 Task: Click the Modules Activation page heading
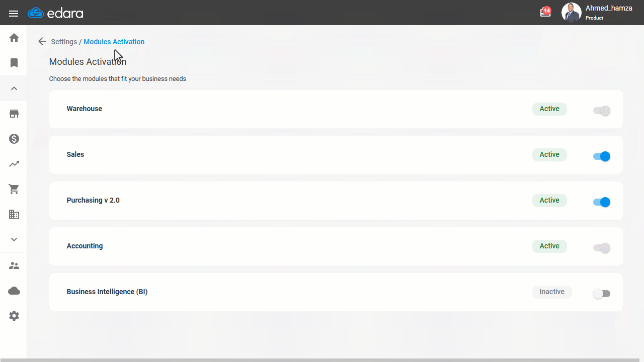point(88,62)
